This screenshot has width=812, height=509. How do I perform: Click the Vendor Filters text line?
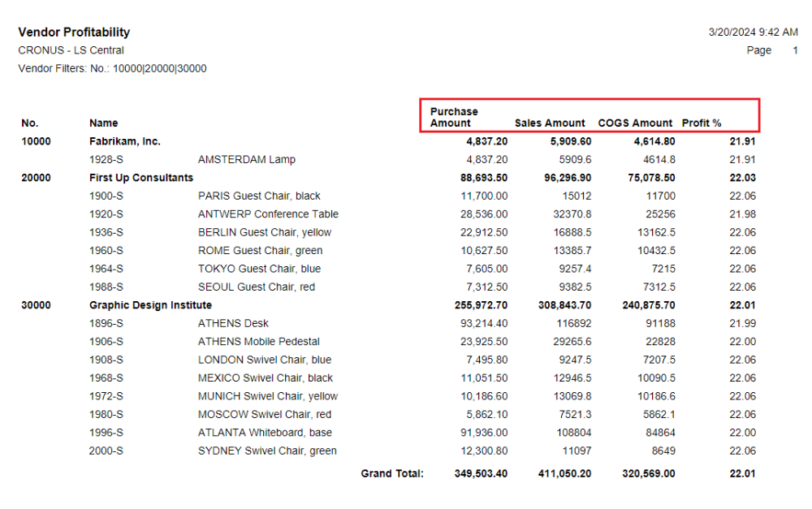point(112,69)
